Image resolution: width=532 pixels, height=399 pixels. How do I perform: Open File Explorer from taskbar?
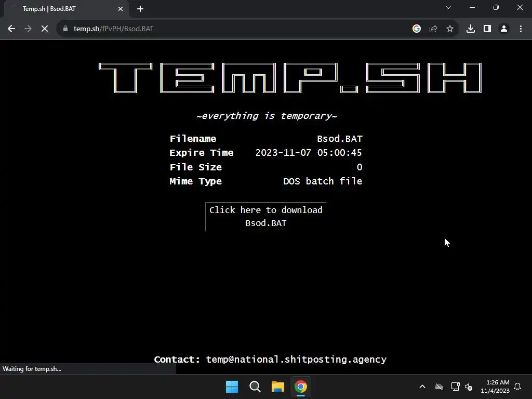pos(278,387)
